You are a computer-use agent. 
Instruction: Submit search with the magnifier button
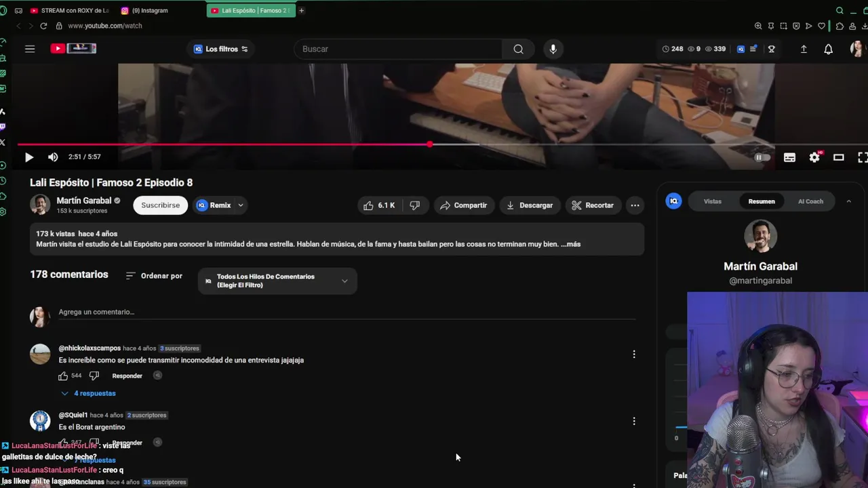click(518, 49)
